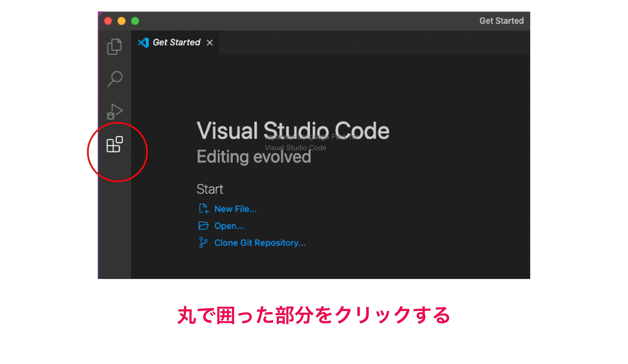Click the Start section heading

210,189
